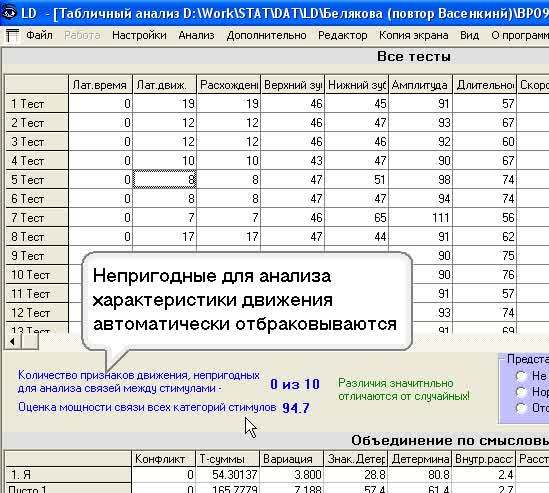Click the Количество признаков движения label
This screenshot has height=493, width=549.
[139, 382]
